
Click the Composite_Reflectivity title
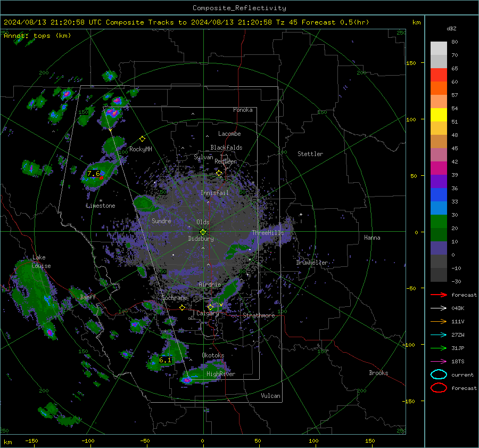(240, 8)
